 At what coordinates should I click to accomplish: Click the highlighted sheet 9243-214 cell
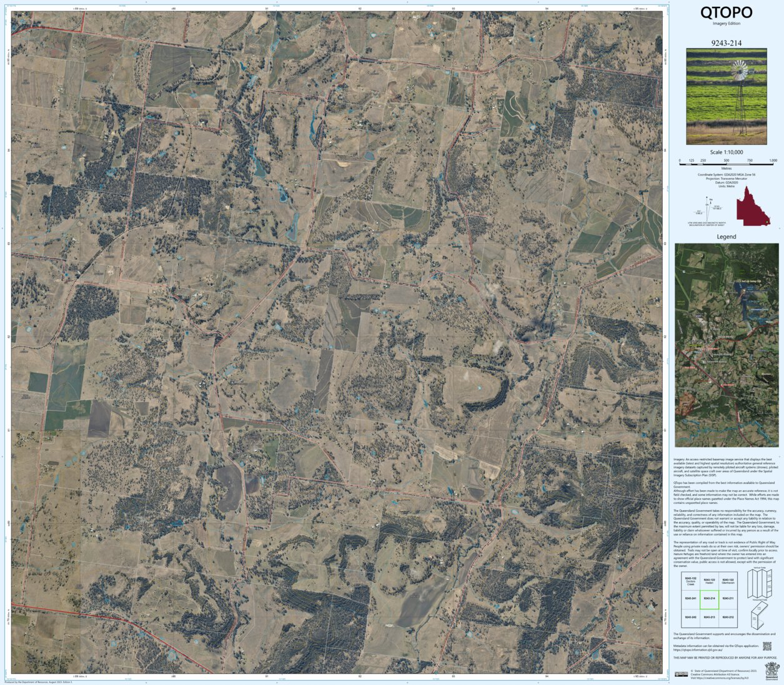(x=710, y=598)
